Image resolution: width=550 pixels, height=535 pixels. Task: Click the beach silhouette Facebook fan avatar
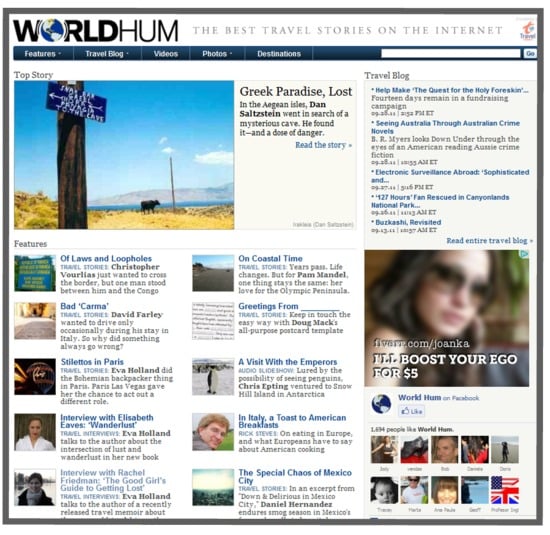[x=505, y=449]
